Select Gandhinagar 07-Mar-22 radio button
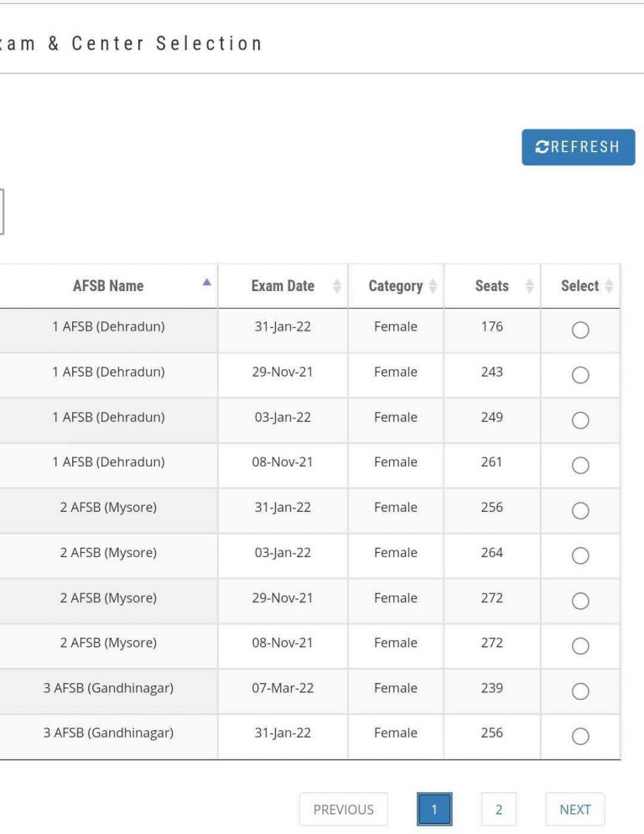This screenshot has height=834, width=644. tap(580, 691)
